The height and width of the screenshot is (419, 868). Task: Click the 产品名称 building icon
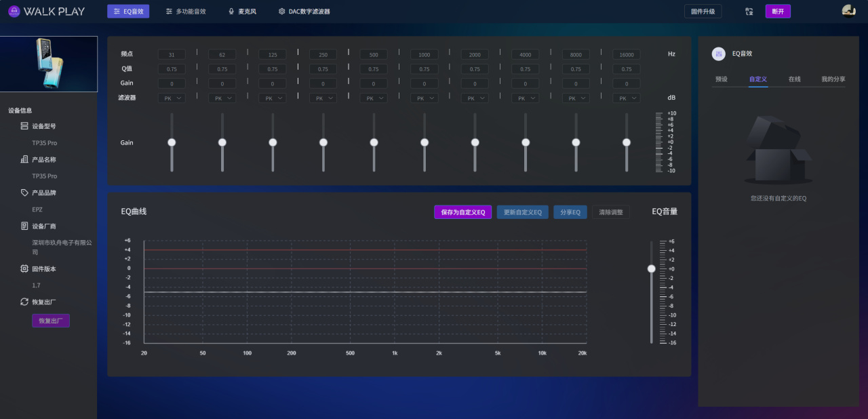pos(24,159)
